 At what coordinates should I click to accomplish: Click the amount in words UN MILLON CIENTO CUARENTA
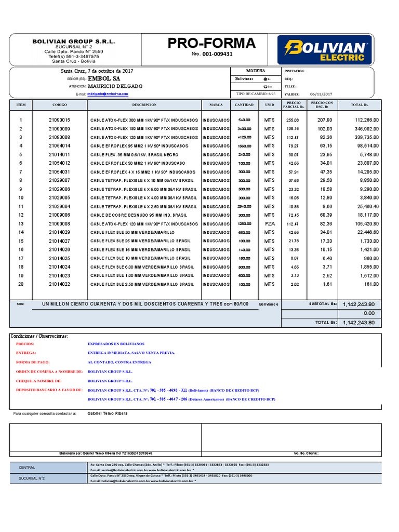pyautogui.click(x=145, y=304)
